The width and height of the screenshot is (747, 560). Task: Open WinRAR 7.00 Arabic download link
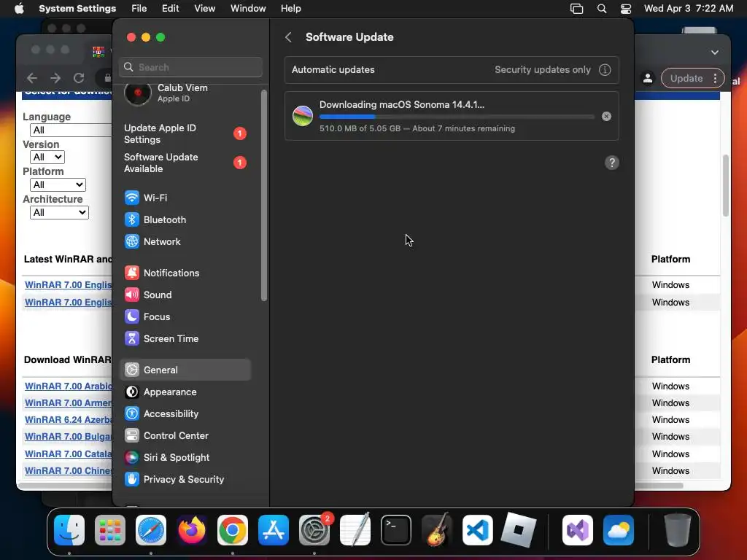click(68, 386)
